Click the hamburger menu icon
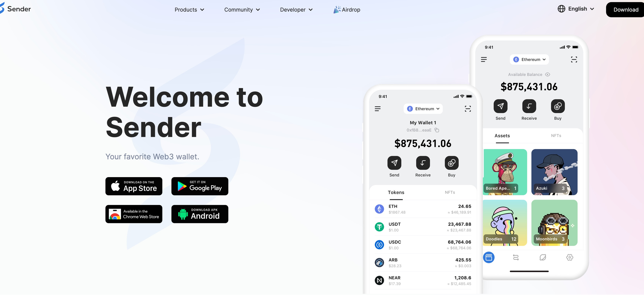The image size is (644, 295). (x=377, y=109)
